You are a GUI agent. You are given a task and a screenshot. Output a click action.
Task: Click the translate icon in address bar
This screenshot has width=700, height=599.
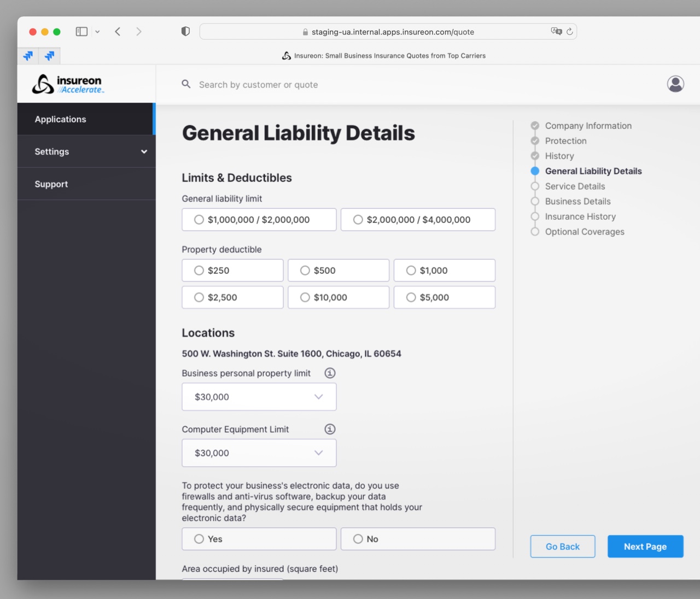click(556, 31)
